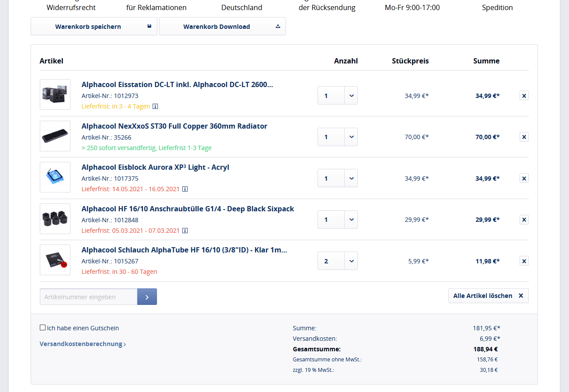Remove the NexXxoS ST30 radiator from cart
Image resolution: width=569 pixels, height=392 pixels.
[x=524, y=137]
